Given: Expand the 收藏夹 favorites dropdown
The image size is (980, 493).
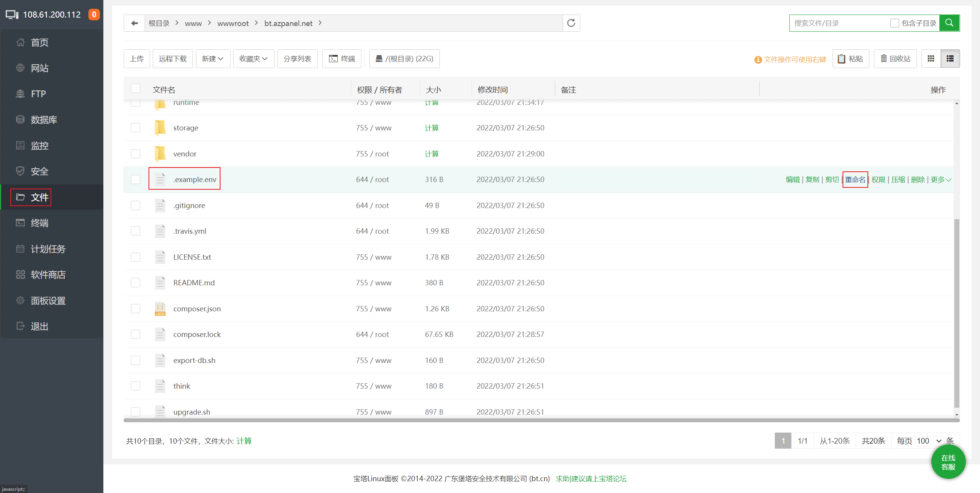Looking at the screenshot, I should (253, 59).
